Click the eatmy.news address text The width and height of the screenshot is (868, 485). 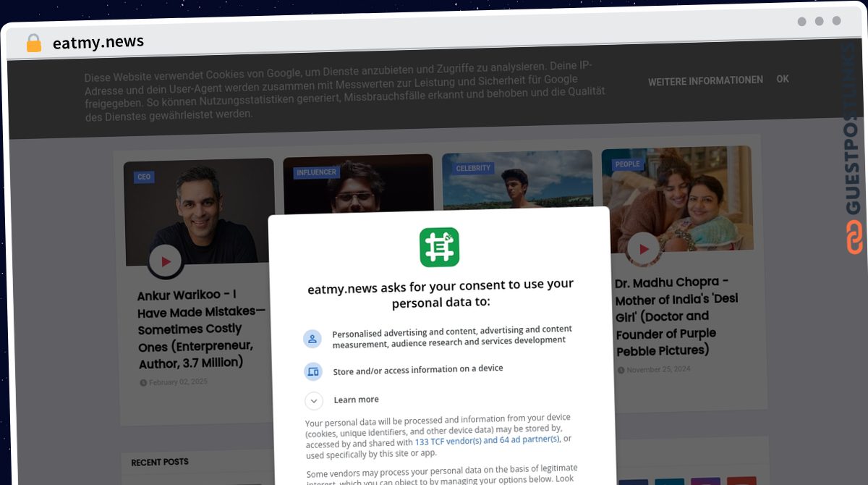(98, 43)
